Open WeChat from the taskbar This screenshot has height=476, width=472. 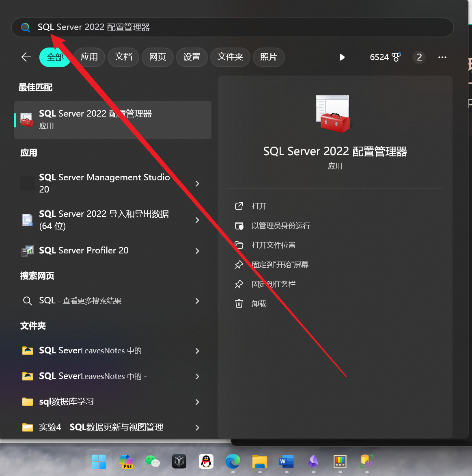[153, 461]
